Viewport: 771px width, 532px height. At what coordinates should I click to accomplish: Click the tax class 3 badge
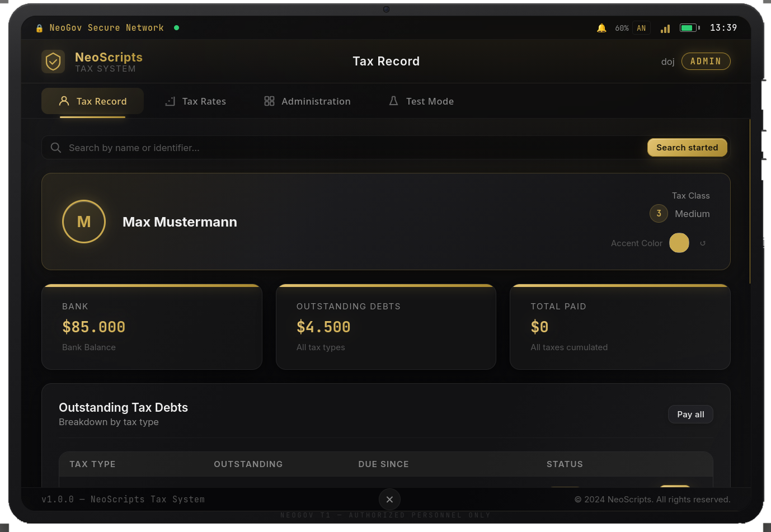659,213
